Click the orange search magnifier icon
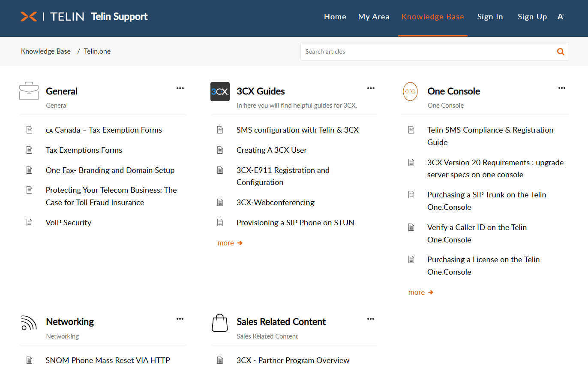 coord(560,51)
